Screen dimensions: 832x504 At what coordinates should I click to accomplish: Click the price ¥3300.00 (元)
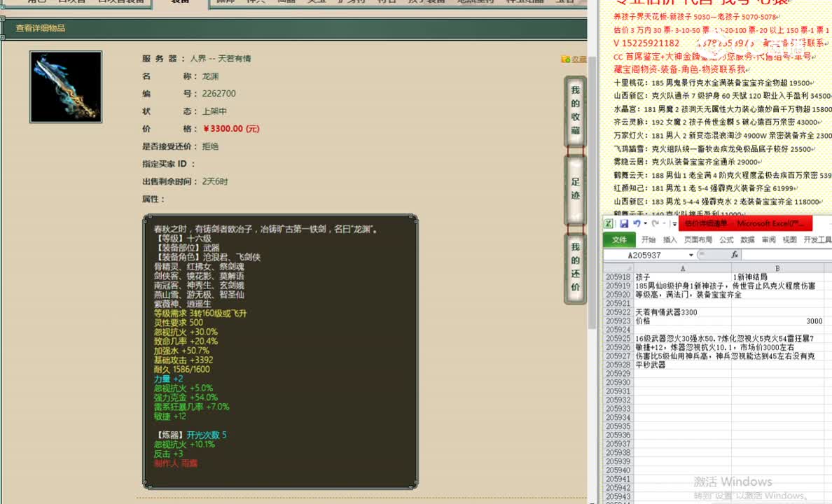(x=231, y=128)
